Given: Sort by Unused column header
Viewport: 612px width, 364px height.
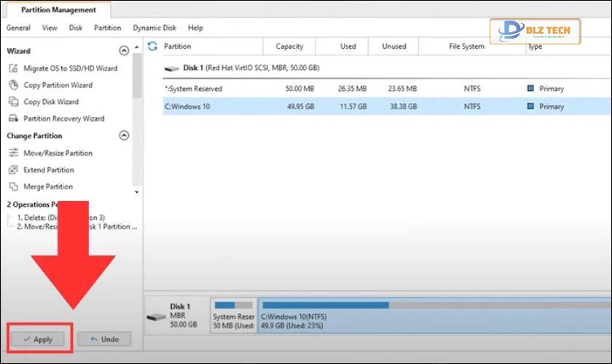Looking at the screenshot, I should (393, 46).
